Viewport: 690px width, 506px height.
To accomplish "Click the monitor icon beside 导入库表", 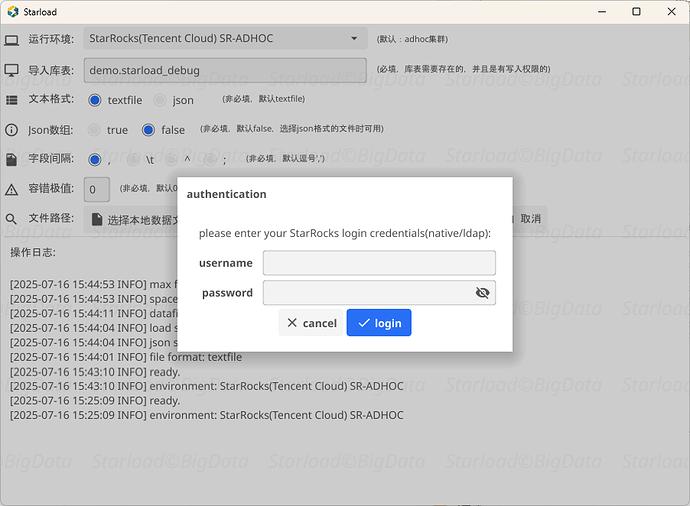I will click(11, 70).
